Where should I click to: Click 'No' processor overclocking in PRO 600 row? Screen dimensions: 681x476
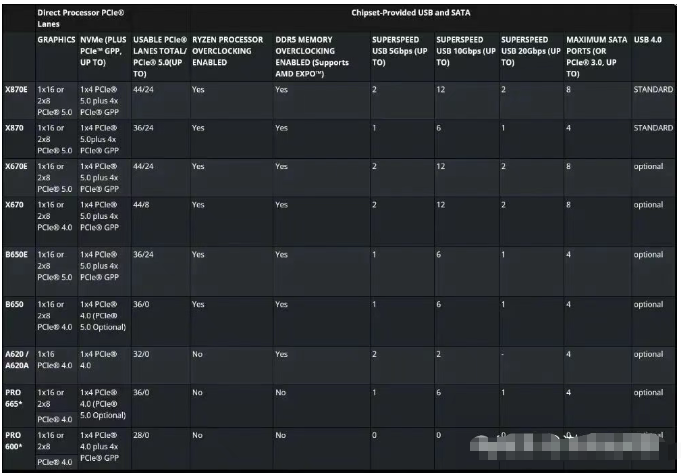pos(198,435)
